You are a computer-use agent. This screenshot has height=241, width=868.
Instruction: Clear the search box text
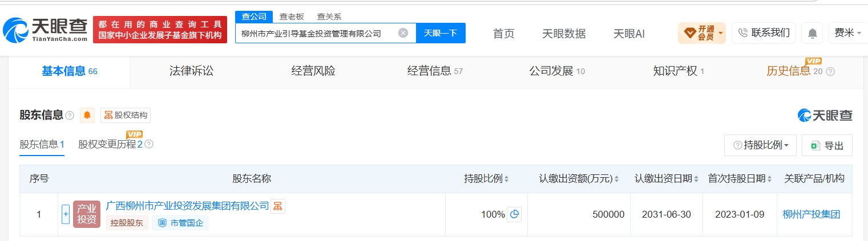click(x=403, y=33)
